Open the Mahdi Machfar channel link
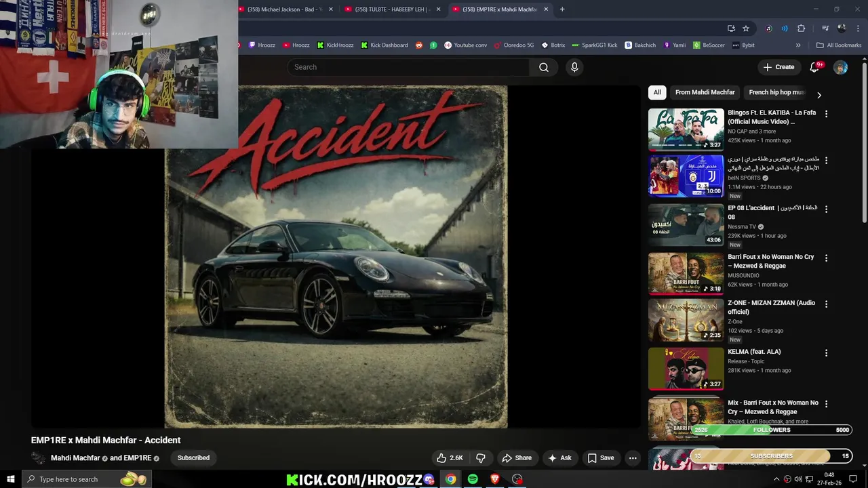 [75, 458]
